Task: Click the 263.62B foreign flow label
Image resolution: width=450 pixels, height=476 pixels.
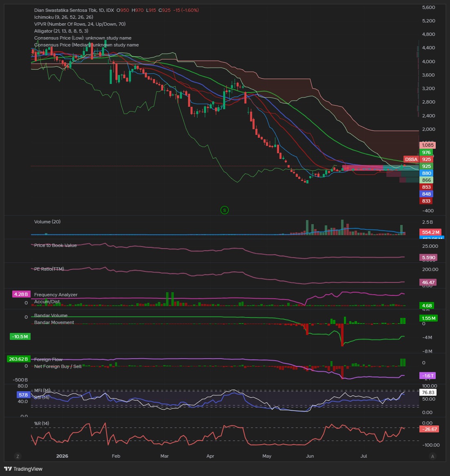Action: coord(18,359)
